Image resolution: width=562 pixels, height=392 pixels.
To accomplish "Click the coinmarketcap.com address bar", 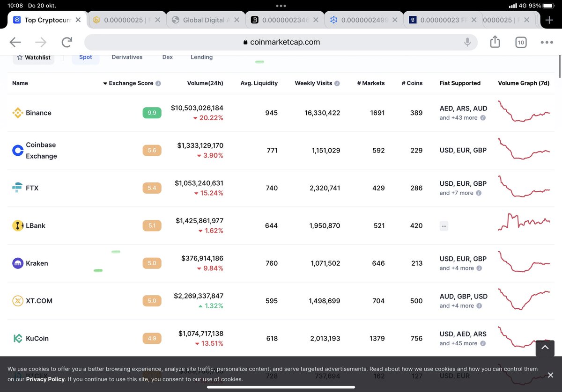I will click(281, 42).
